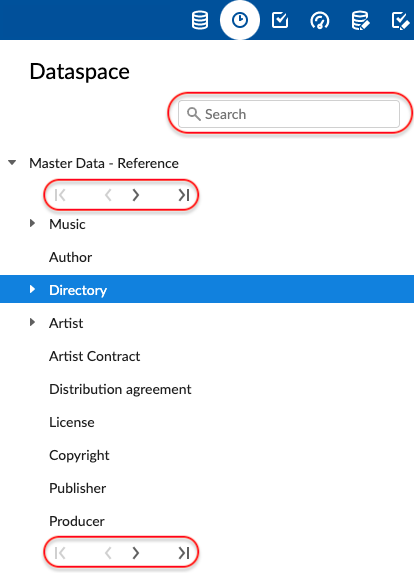Select the Copyright item
414x581 pixels.
click(x=79, y=455)
